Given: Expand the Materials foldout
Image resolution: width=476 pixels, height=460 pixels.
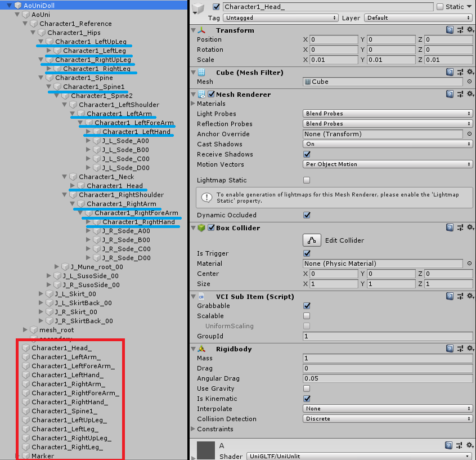Looking at the screenshot, I should pos(193,103).
